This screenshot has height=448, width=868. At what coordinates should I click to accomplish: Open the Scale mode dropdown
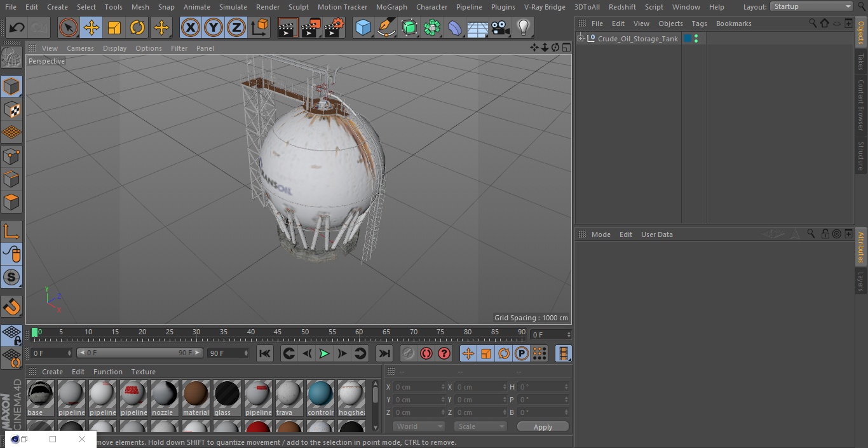click(x=480, y=426)
